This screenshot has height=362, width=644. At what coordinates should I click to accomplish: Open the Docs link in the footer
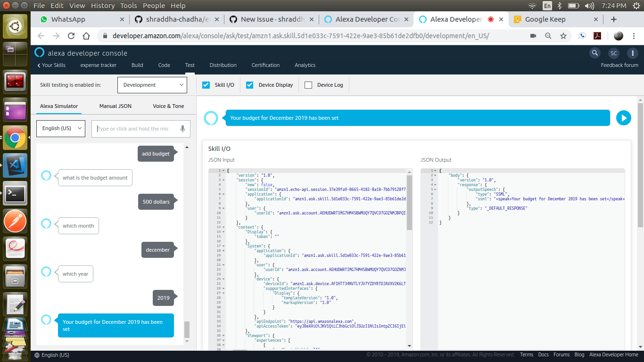(x=543, y=354)
